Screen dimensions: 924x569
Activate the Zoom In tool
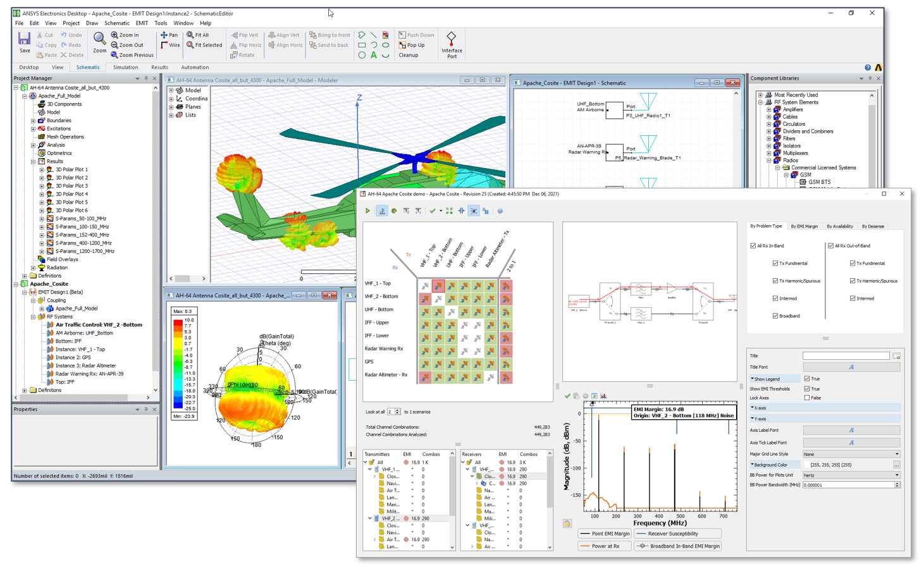point(125,35)
